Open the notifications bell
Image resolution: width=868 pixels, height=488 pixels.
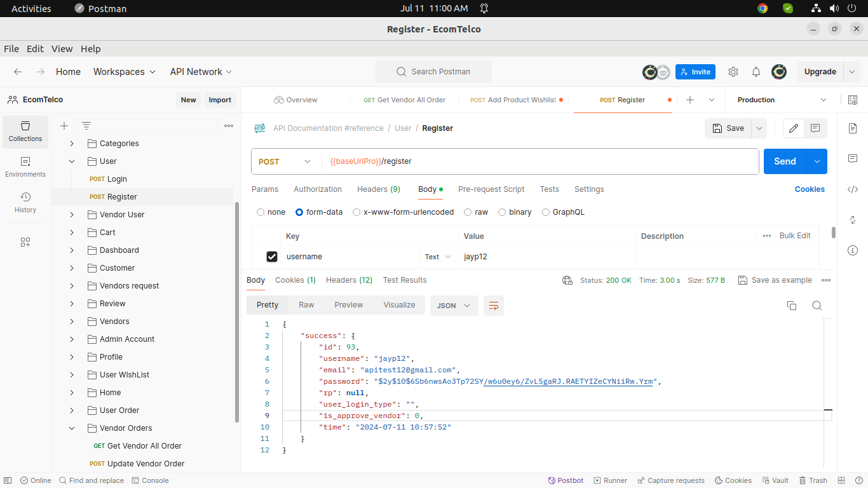click(756, 72)
